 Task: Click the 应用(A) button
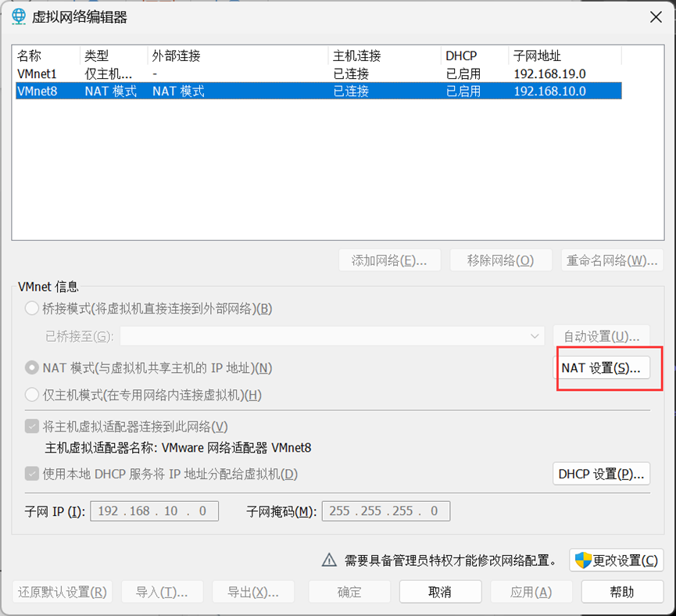click(x=531, y=592)
